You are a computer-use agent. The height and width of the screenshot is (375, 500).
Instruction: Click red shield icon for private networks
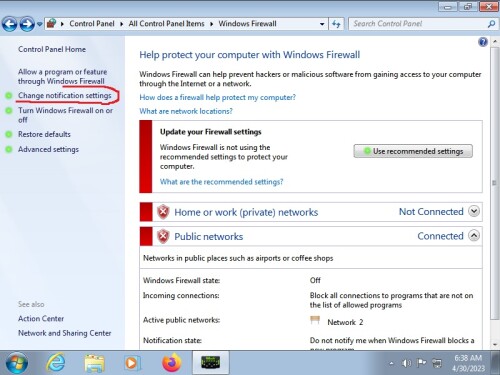click(x=163, y=212)
